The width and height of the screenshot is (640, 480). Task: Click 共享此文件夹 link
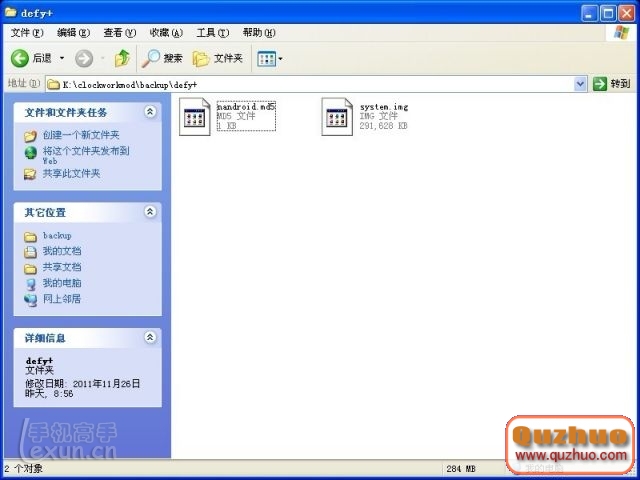[x=71, y=173]
